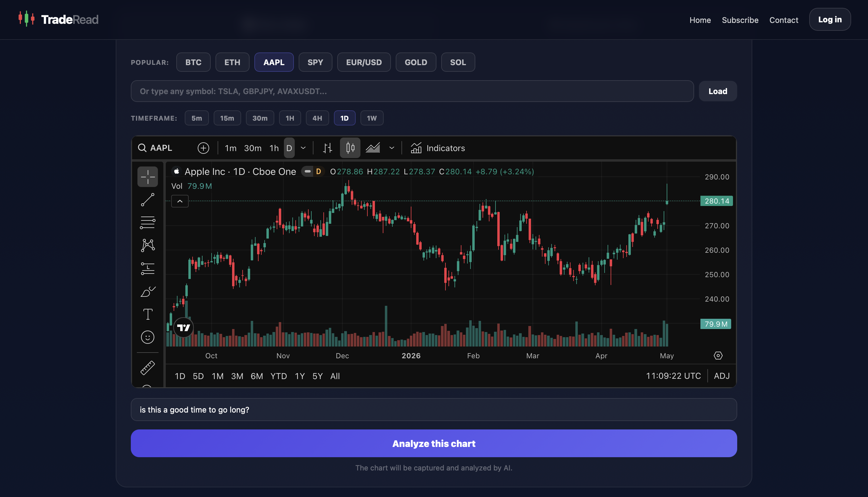Set date range to 5D
This screenshot has height=497, width=868.
click(x=198, y=376)
